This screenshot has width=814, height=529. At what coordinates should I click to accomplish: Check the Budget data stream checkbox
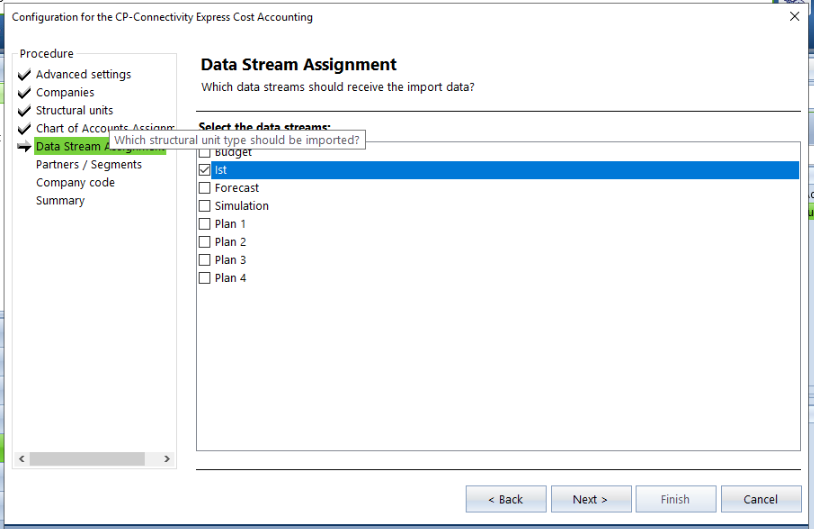coord(205,153)
